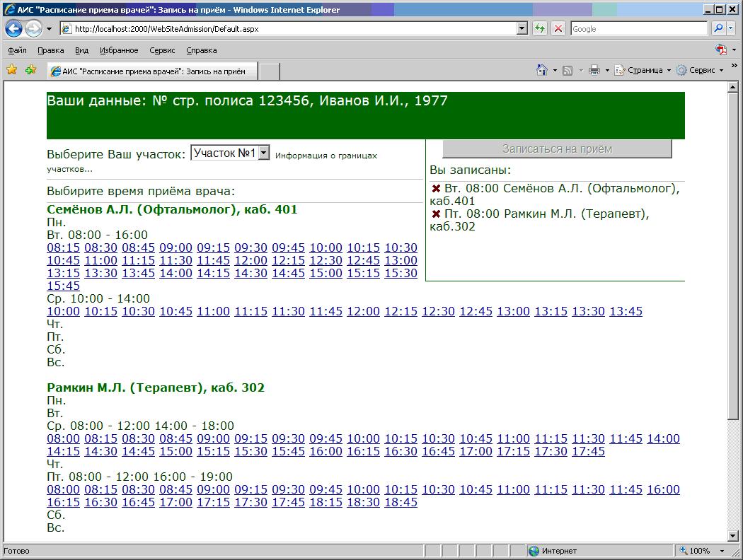
Task: Click the empty New Tab button
Action: 270,71
